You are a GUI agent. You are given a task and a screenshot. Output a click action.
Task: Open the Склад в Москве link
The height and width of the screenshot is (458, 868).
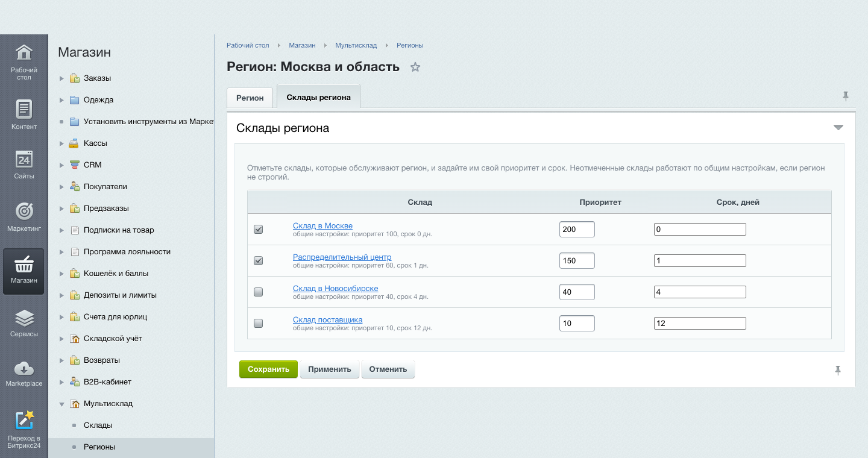[322, 226]
